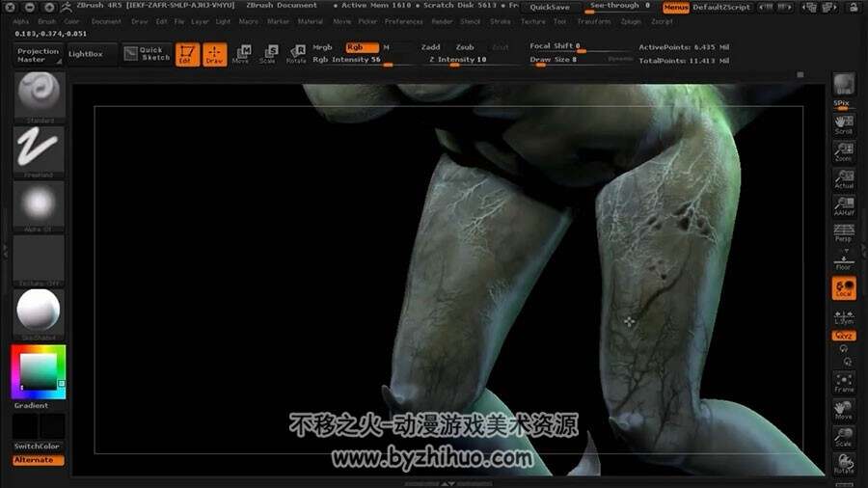Adjust the Z Intensity slider
The image size is (868, 488).
(x=469, y=61)
